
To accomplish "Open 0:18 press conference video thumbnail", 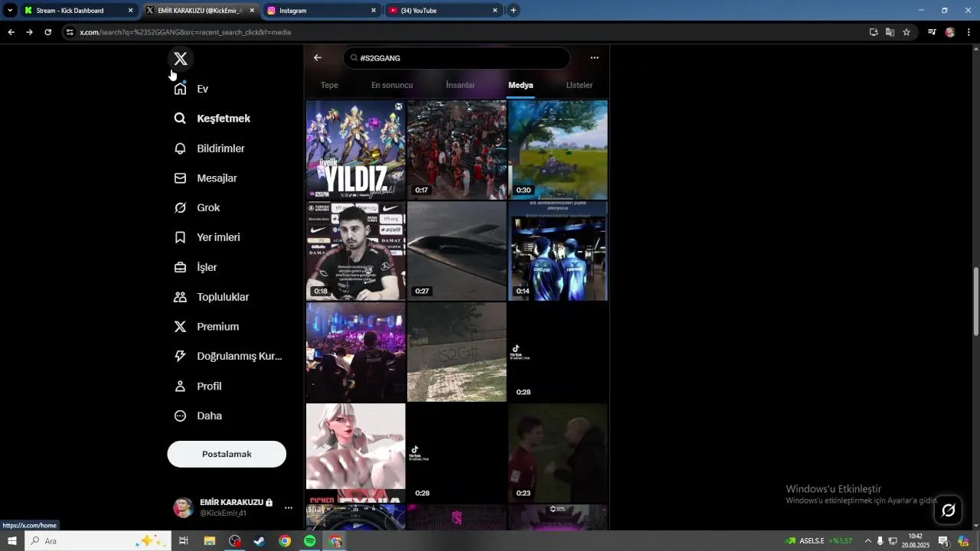I will (x=355, y=251).
